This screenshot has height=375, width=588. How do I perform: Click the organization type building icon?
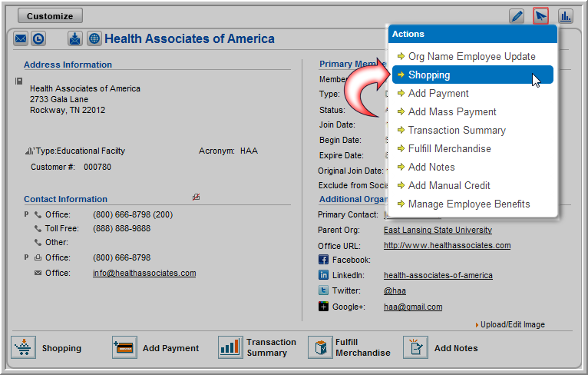30,151
